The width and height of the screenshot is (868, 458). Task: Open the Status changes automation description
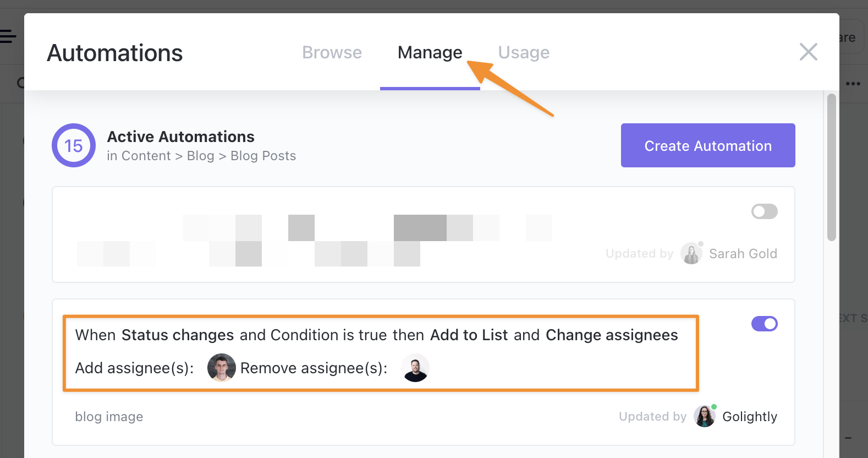click(376, 335)
